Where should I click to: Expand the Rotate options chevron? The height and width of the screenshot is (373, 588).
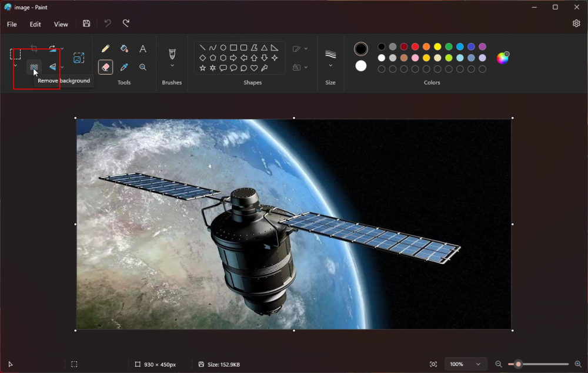[62, 48]
